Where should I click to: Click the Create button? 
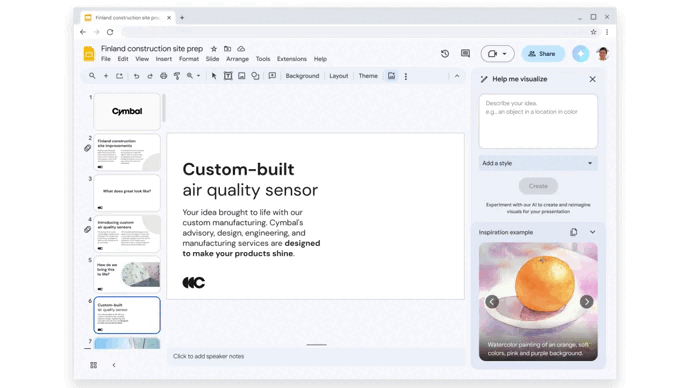coord(538,186)
